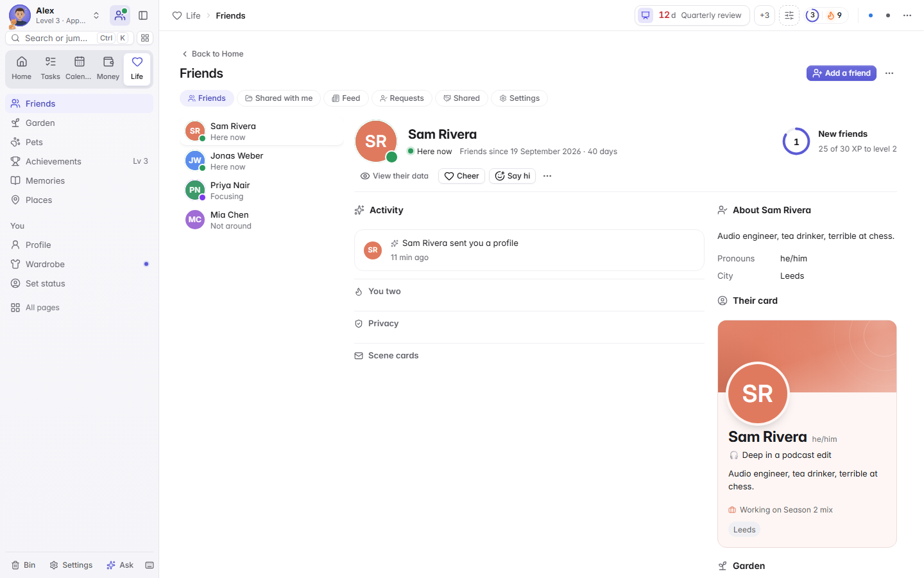924x578 pixels.
Task: Open the Money wallet section
Action: pyautogui.click(x=108, y=69)
